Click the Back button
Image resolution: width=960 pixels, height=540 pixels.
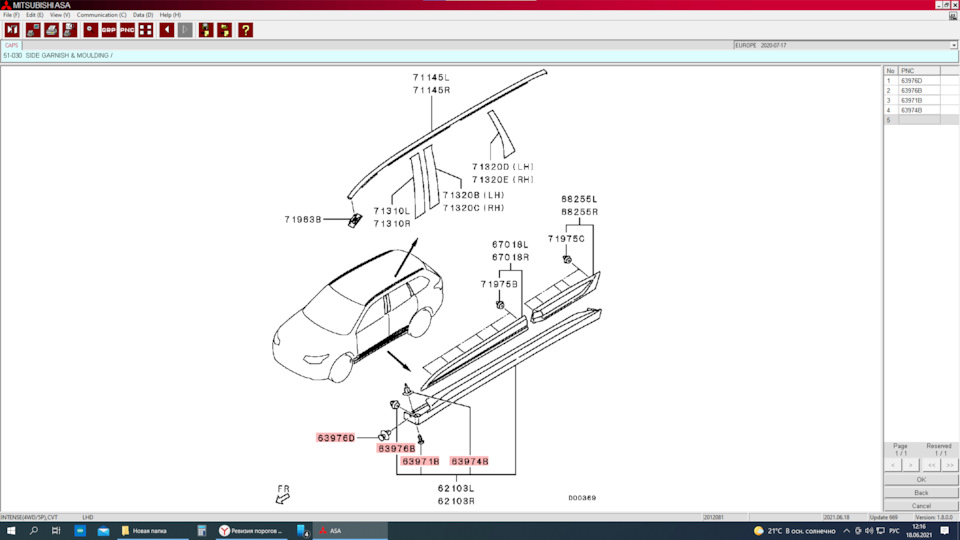[x=921, y=493]
